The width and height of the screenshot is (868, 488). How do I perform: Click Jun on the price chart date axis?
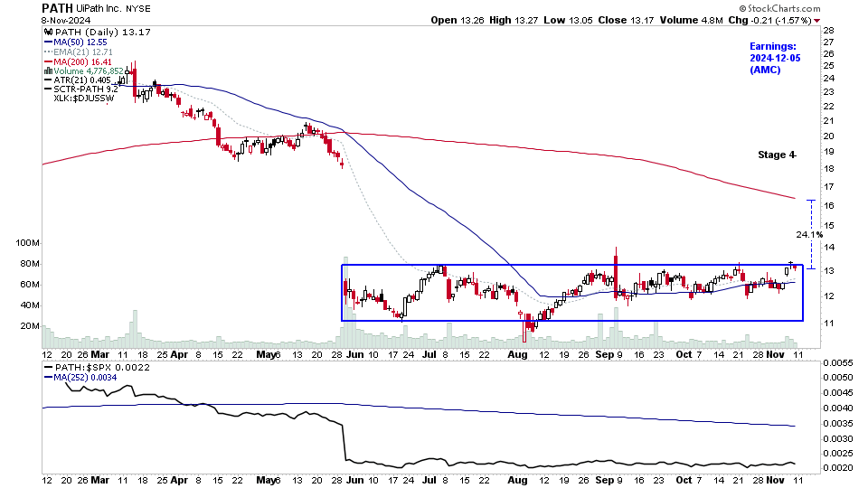coord(354,354)
